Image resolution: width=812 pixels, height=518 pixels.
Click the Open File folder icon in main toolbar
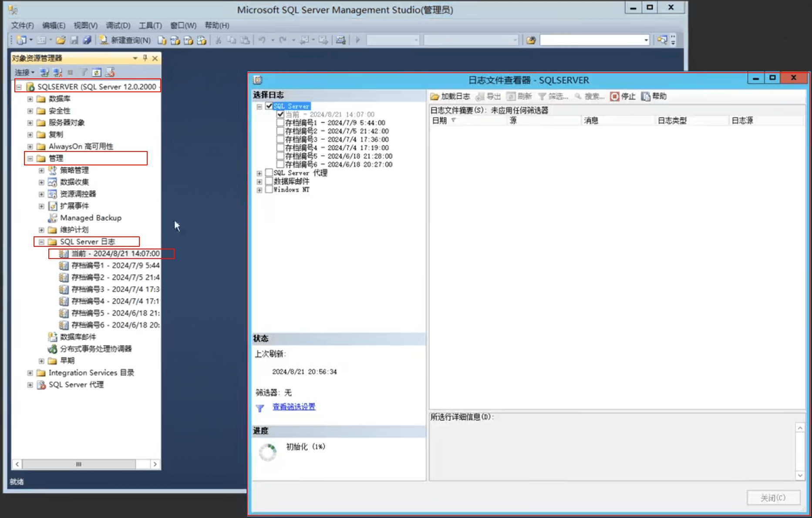61,40
